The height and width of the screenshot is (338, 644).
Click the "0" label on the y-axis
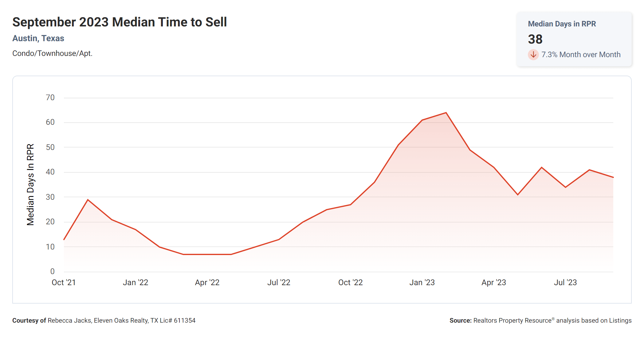click(x=53, y=272)
